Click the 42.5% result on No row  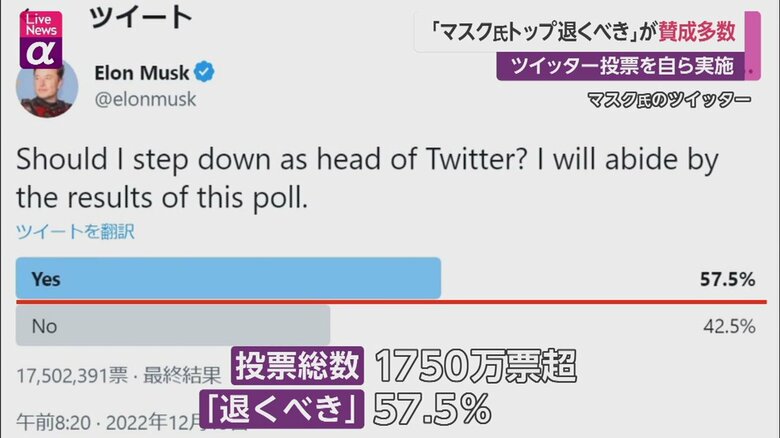pyautogui.click(x=728, y=326)
